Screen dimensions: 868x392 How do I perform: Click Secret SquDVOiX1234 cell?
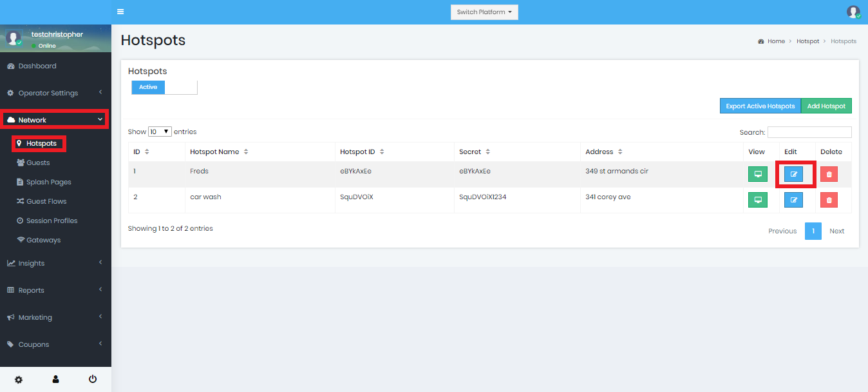point(517,200)
